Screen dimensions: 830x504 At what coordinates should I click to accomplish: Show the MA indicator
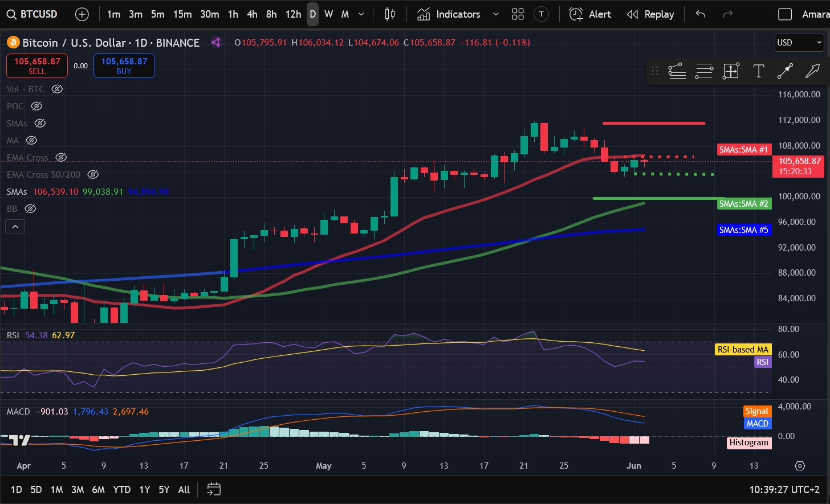point(31,140)
